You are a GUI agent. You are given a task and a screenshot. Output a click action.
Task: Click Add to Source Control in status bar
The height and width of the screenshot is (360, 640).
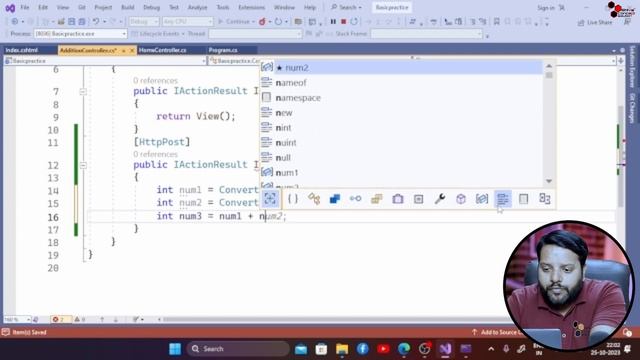[x=498, y=332]
